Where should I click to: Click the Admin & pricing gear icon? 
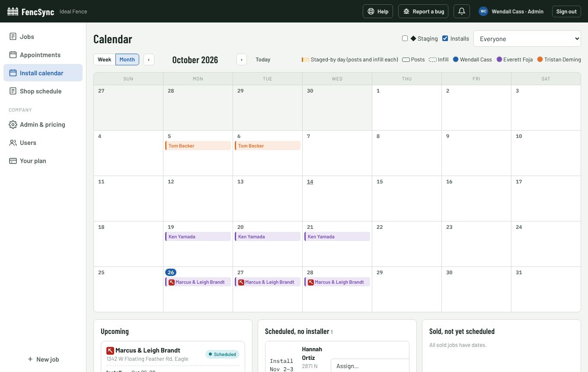tap(13, 125)
